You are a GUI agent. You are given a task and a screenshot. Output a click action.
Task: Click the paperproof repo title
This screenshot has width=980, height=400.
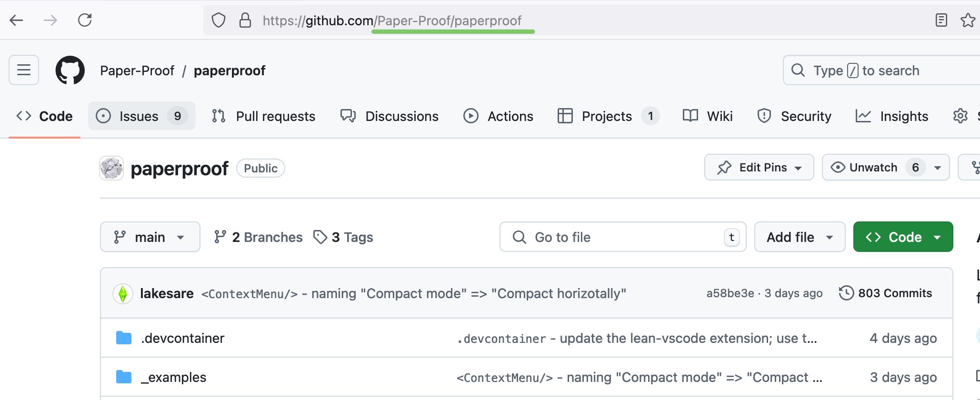[180, 169]
